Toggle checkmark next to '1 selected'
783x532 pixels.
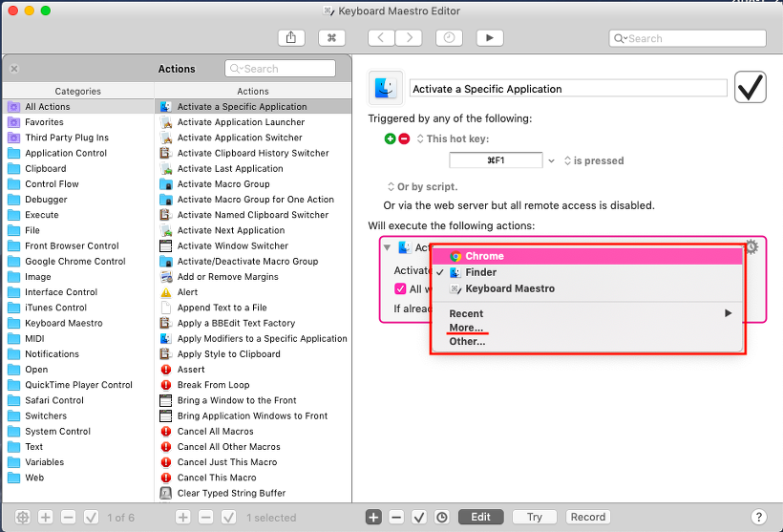point(229,518)
